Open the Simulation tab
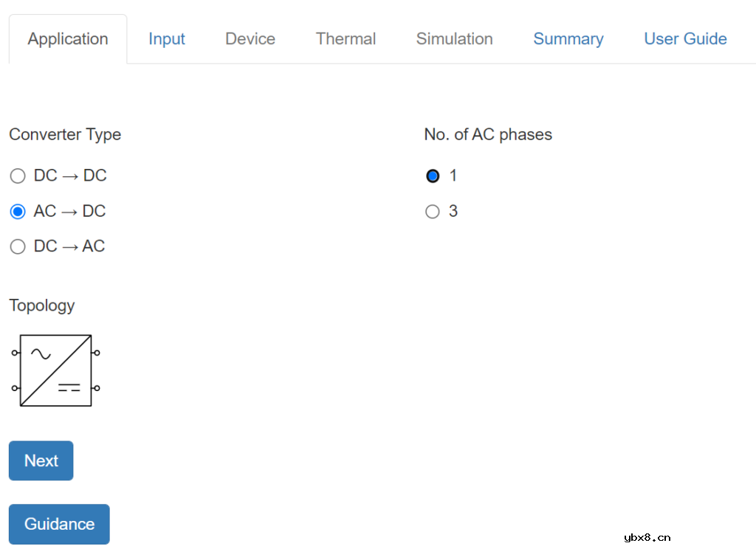The height and width of the screenshot is (560, 756). (454, 39)
